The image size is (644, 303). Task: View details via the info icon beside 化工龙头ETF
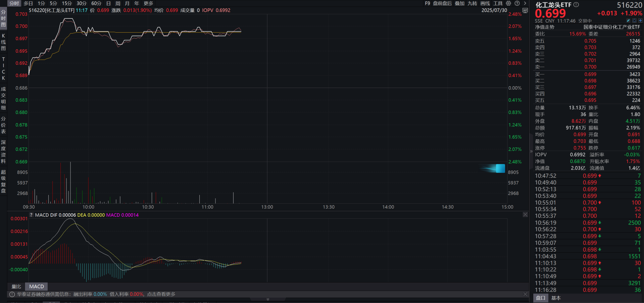pyautogui.click(x=576, y=5)
